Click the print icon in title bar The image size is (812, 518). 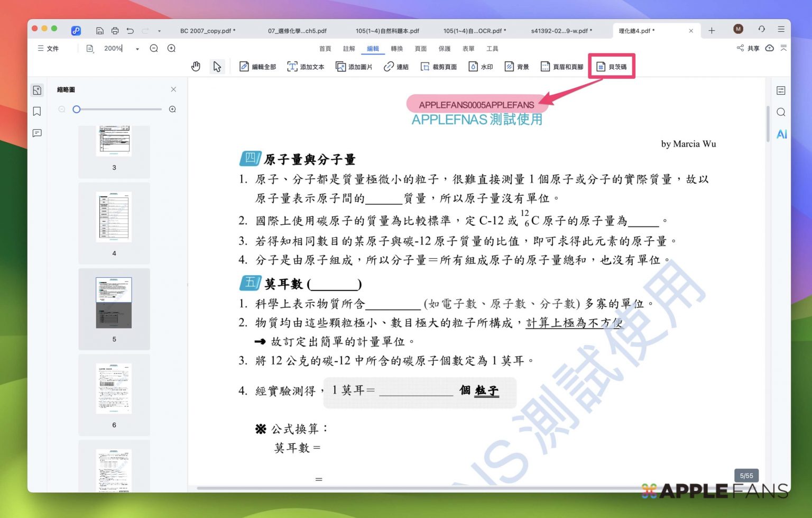[x=115, y=31]
